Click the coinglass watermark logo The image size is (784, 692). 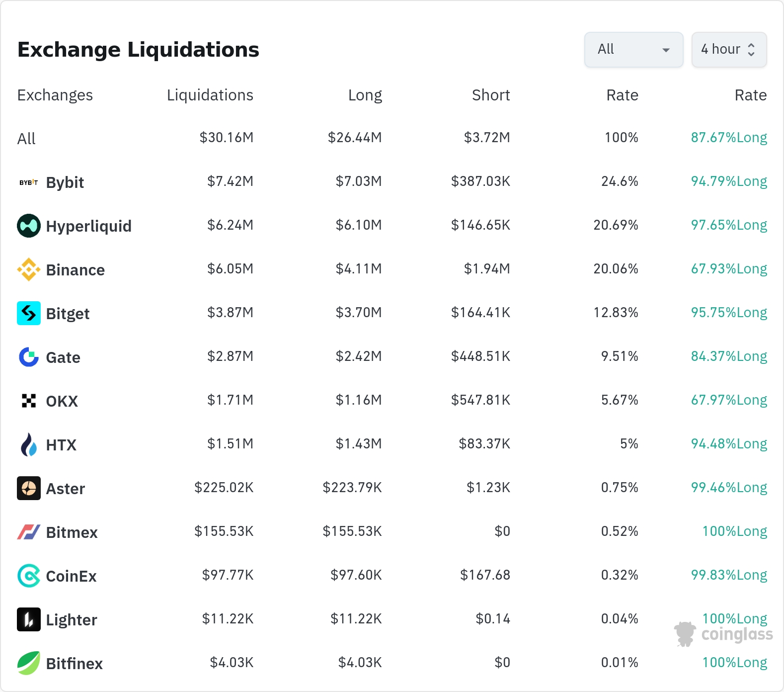pyautogui.click(x=723, y=634)
